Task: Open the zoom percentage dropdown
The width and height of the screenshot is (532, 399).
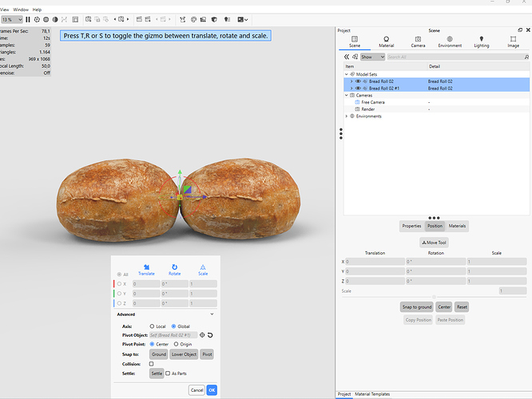Action: tap(12, 20)
